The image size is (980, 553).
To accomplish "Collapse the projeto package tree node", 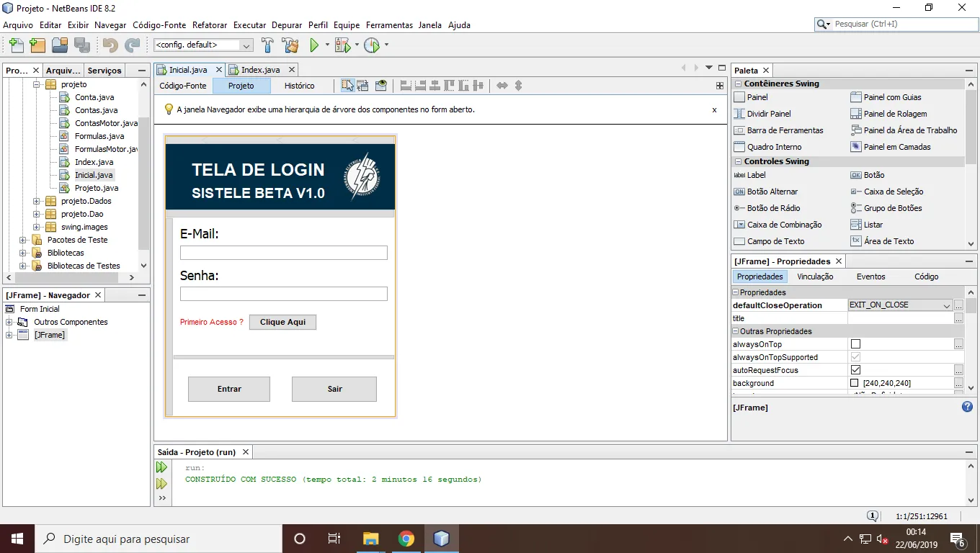I will pos(37,84).
